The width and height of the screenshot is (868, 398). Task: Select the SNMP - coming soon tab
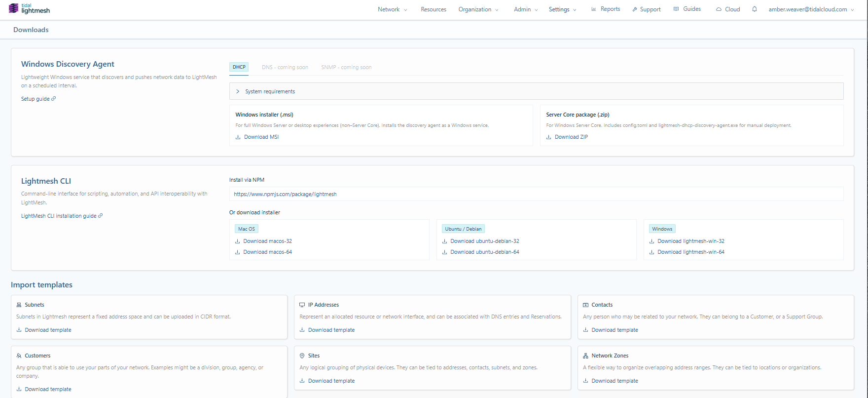(x=346, y=68)
